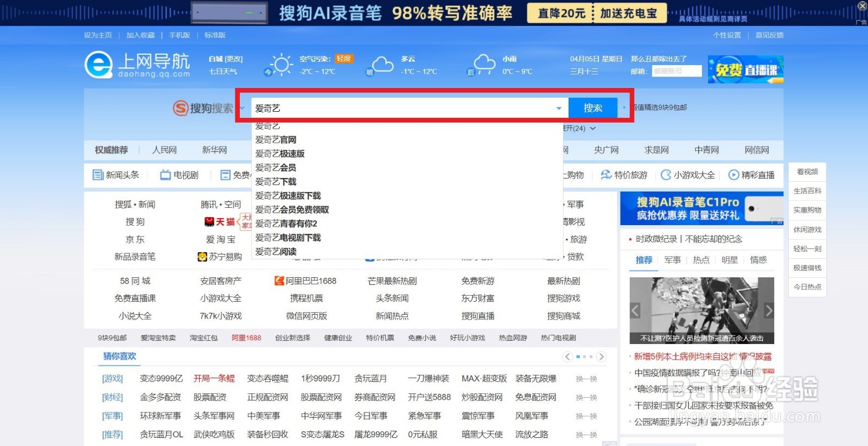
Task: Go to previous 猜你喜欢 page
Action: pos(567,356)
